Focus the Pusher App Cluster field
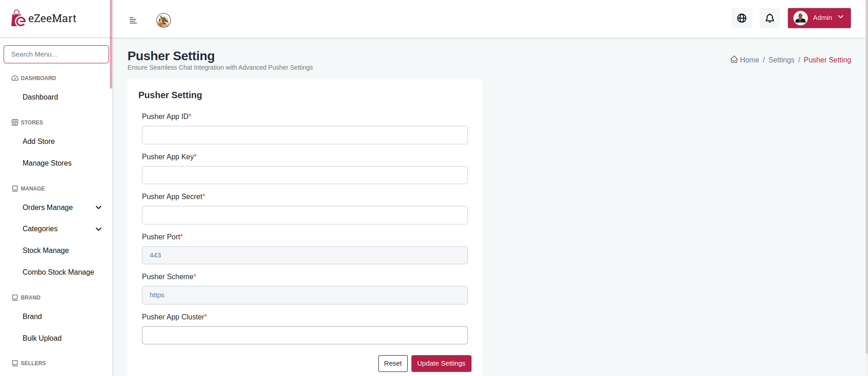Viewport: 868px width, 376px height. click(305, 335)
